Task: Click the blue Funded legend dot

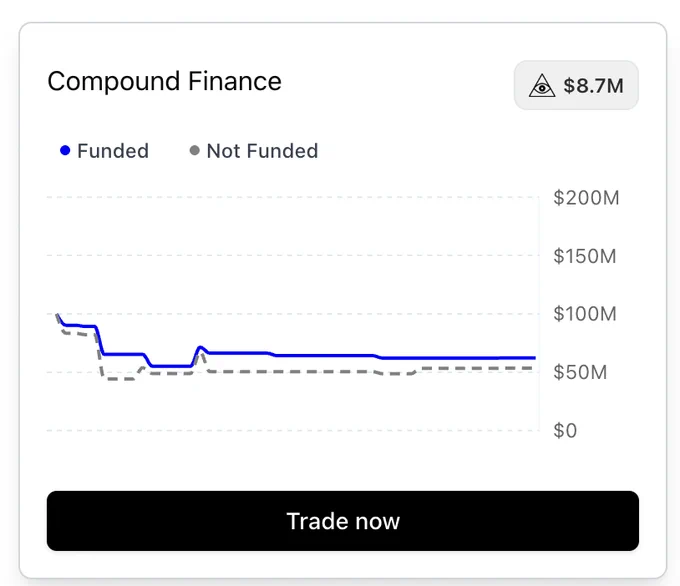Action: tap(65, 151)
